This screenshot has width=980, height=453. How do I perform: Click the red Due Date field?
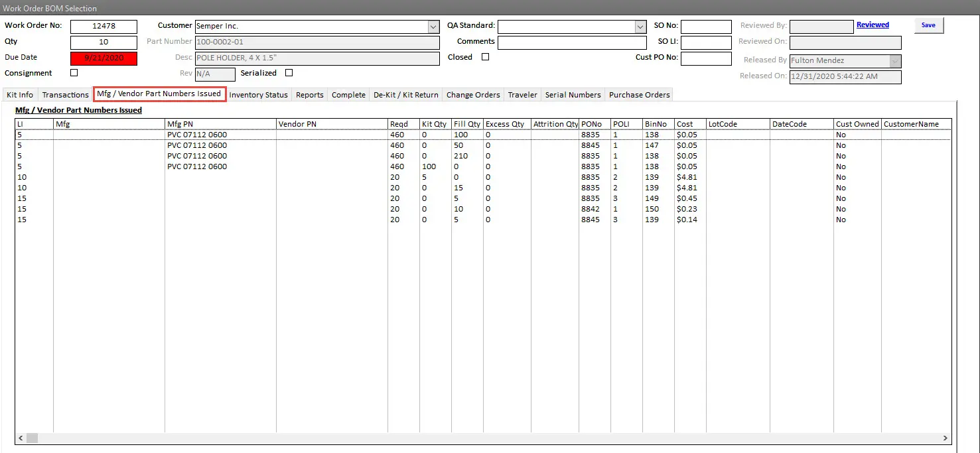tap(104, 58)
